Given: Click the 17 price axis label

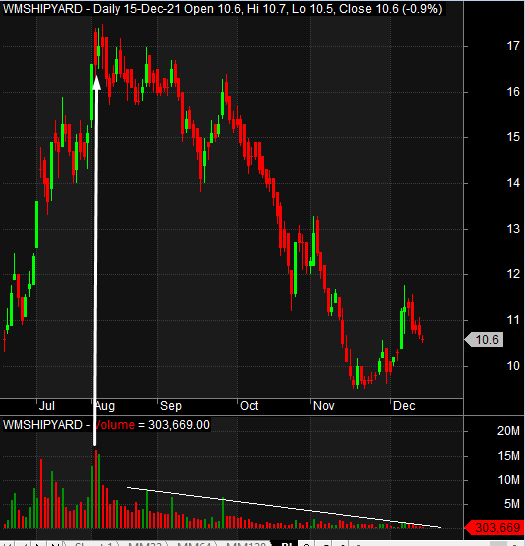Looking at the screenshot, I should coord(513,46).
